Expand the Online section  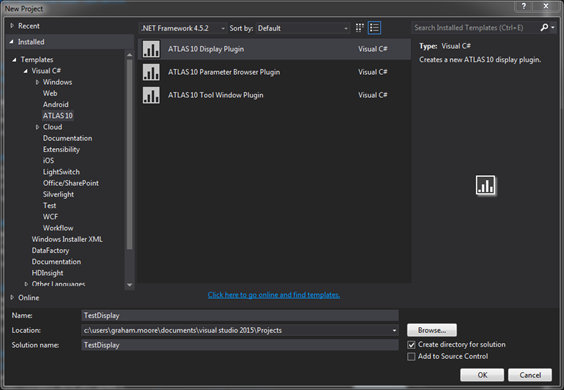[12, 298]
